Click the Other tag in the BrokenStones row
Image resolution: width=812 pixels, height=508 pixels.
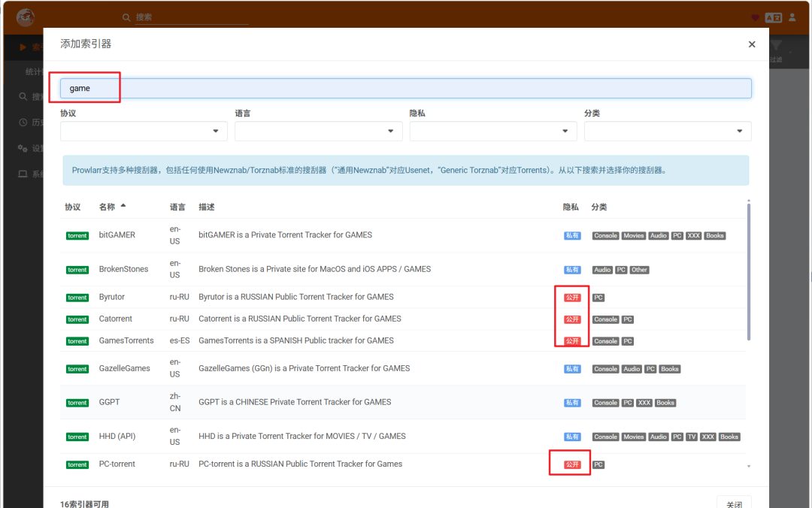click(639, 270)
